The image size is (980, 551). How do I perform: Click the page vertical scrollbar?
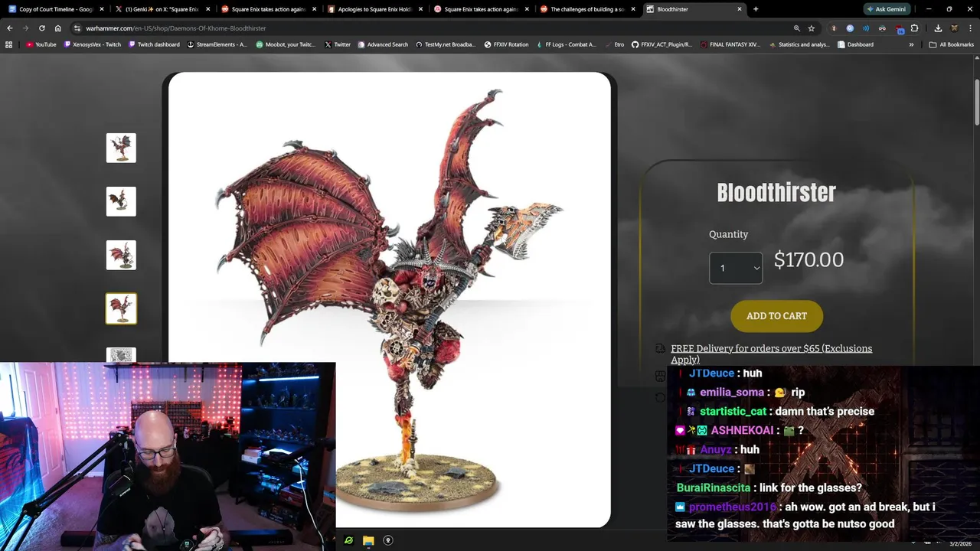pyautogui.click(x=976, y=103)
